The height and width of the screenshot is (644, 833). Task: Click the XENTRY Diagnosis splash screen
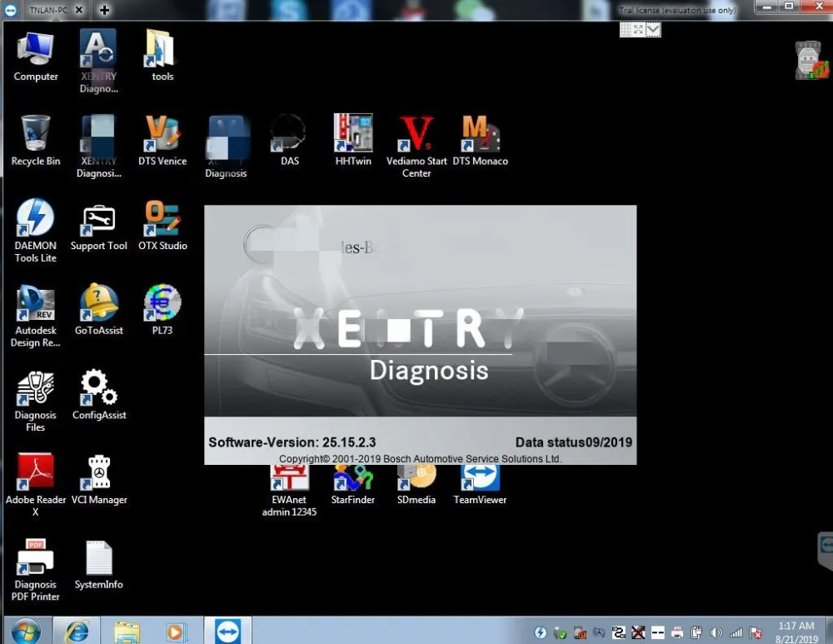pyautogui.click(x=420, y=335)
